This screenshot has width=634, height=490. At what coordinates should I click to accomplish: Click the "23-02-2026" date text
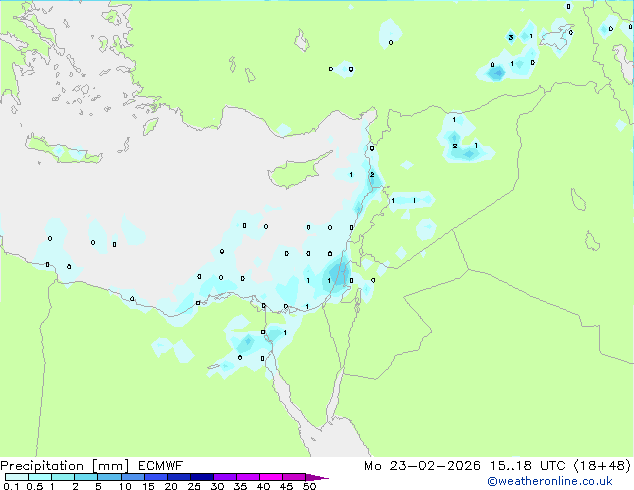coord(435,466)
